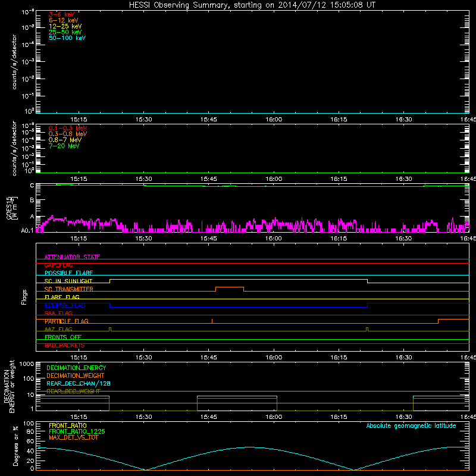This screenshot has width=476, height=476.
Task: Click the DECIMATION_WEIGHT legend label
Action: pyautogui.click(x=76, y=375)
